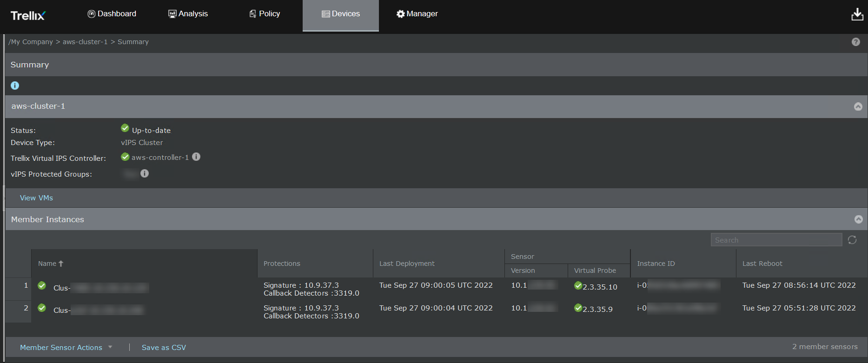Click the blue info icon under Summary
Screen dimensions: 868x363
coord(15,86)
